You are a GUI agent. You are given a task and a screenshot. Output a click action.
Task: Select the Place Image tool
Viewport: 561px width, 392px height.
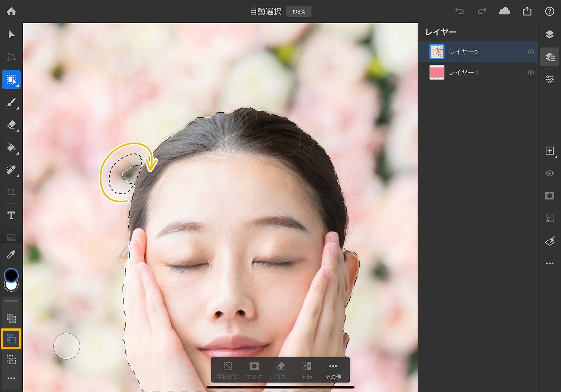tap(11, 238)
